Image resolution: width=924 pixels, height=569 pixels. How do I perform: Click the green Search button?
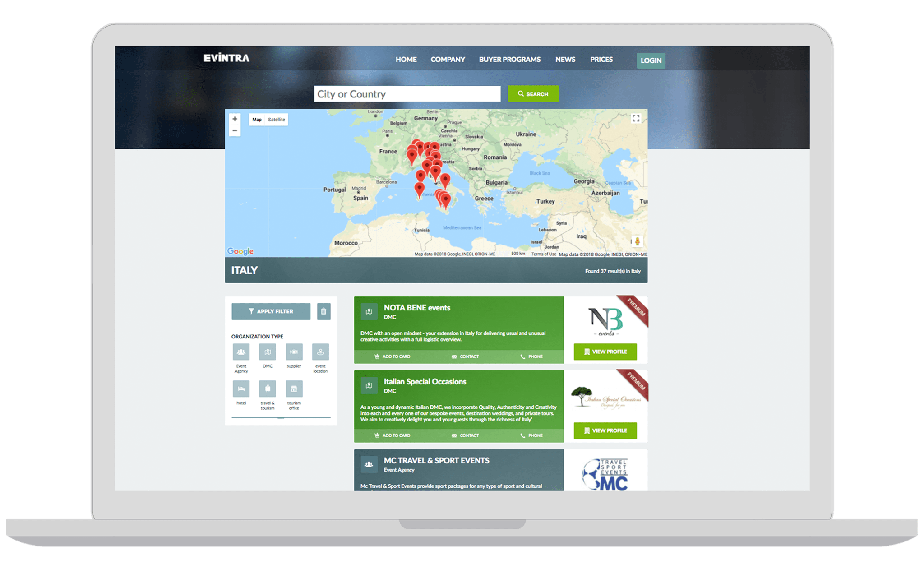[x=533, y=94]
